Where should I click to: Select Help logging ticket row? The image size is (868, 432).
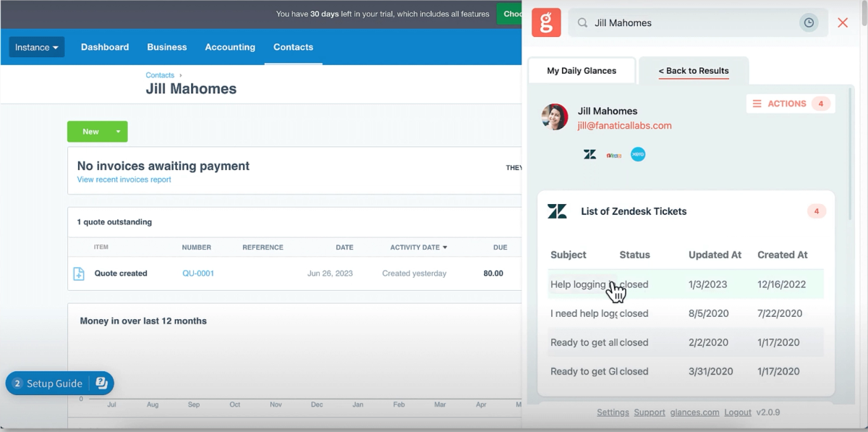point(686,284)
